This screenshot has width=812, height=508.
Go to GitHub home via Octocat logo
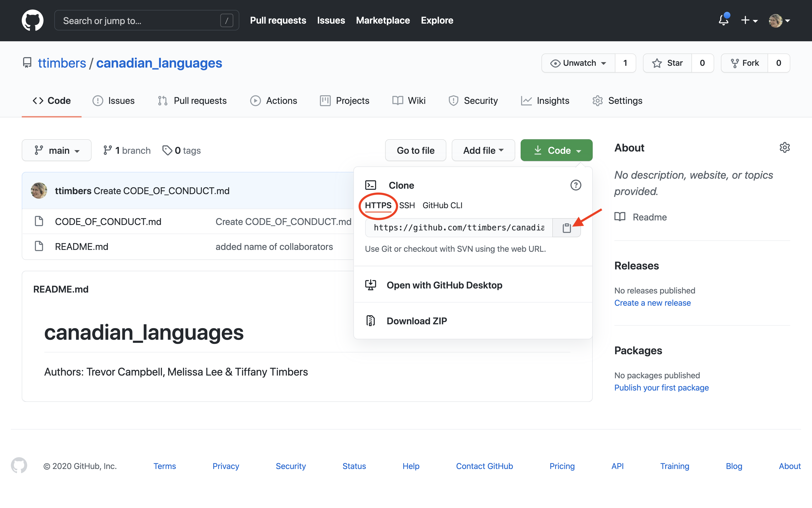click(x=33, y=20)
